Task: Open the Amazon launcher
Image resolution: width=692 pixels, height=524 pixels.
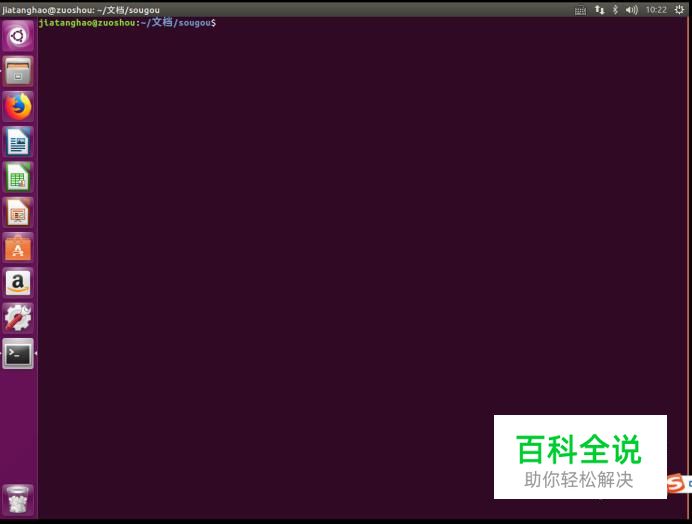Action: click(x=18, y=283)
